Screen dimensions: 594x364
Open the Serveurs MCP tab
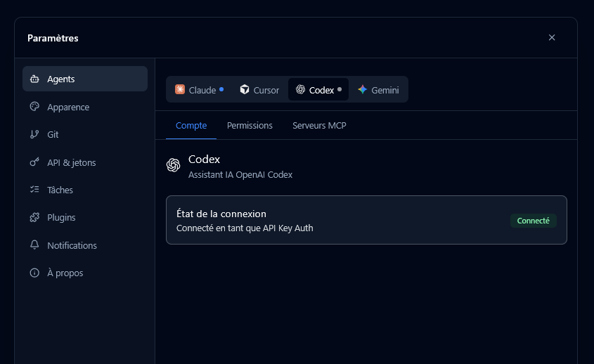pos(319,125)
